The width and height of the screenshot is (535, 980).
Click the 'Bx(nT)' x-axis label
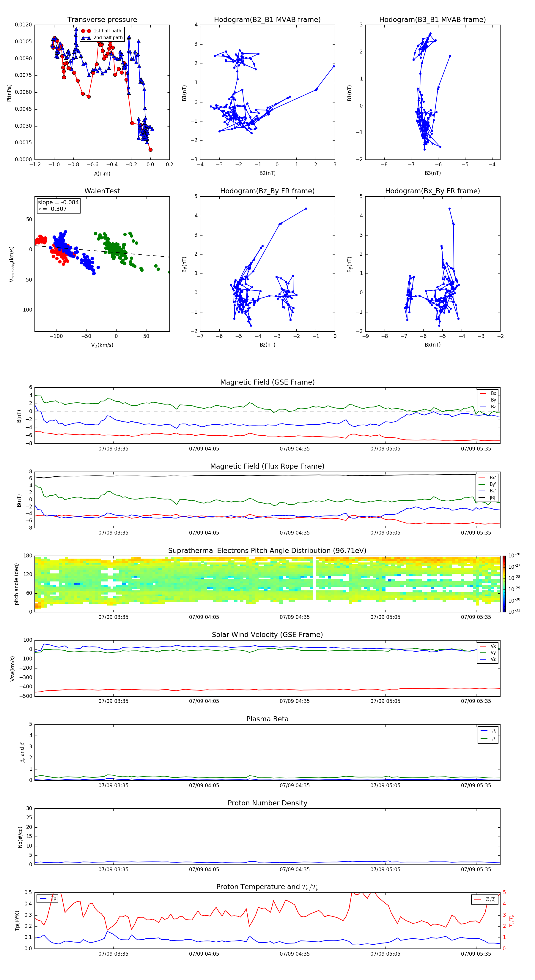pos(432,345)
